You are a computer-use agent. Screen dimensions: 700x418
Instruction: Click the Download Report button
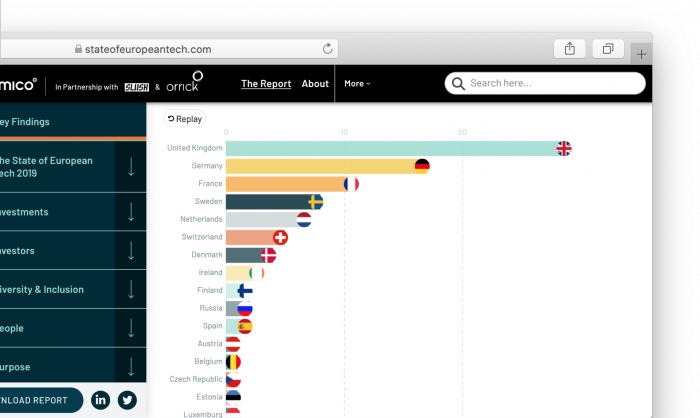tap(41, 400)
